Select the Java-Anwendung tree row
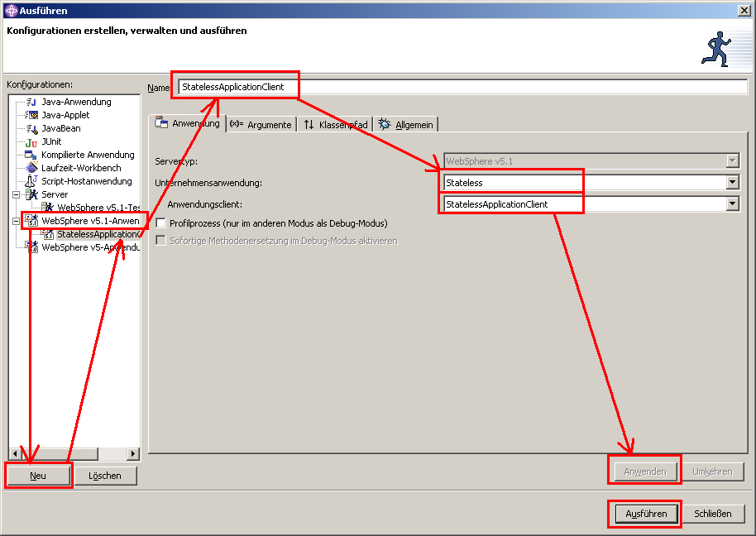756x536 pixels. click(x=76, y=102)
